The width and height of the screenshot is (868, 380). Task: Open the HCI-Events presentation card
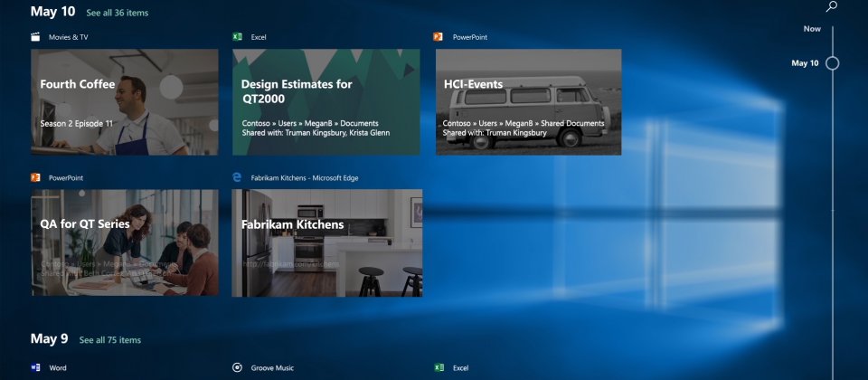[x=528, y=102]
